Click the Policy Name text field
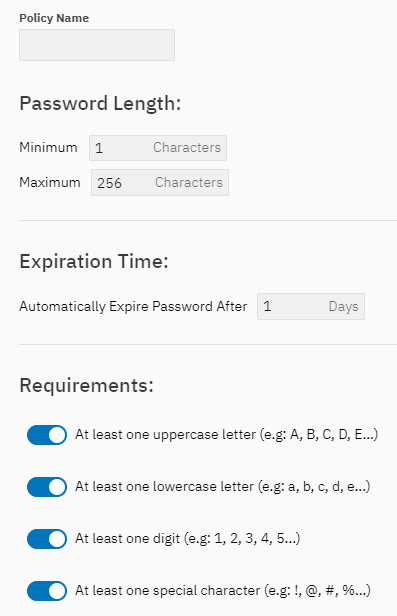Image resolution: width=397 pixels, height=616 pixels. click(97, 45)
